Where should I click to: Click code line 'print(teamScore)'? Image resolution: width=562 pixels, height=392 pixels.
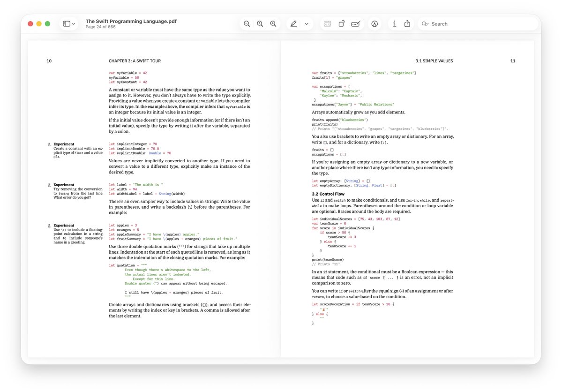pyautogui.click(x=328, y=260)
